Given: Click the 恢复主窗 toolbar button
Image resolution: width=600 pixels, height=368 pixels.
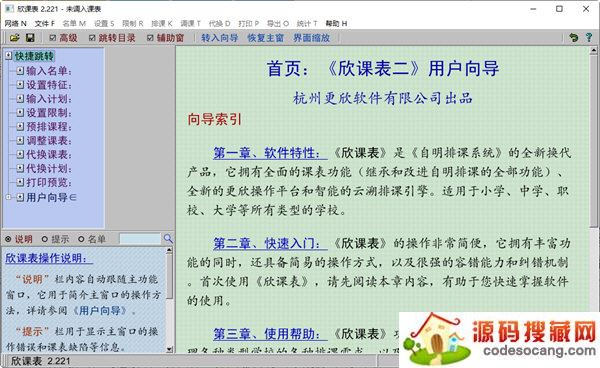Looking at the screenshot, I should pyautogui.click(x=266, y=38).
